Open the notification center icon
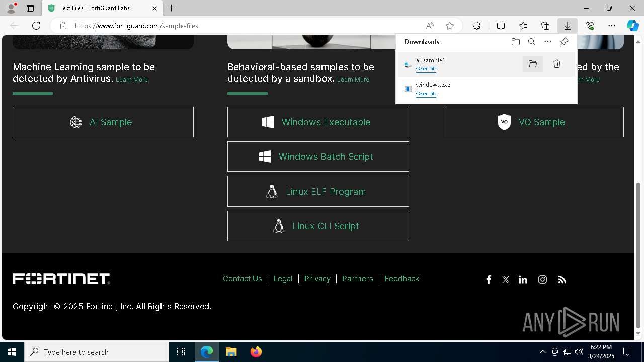This screenshot has width=644, height=362. click(x=627, y=352)
